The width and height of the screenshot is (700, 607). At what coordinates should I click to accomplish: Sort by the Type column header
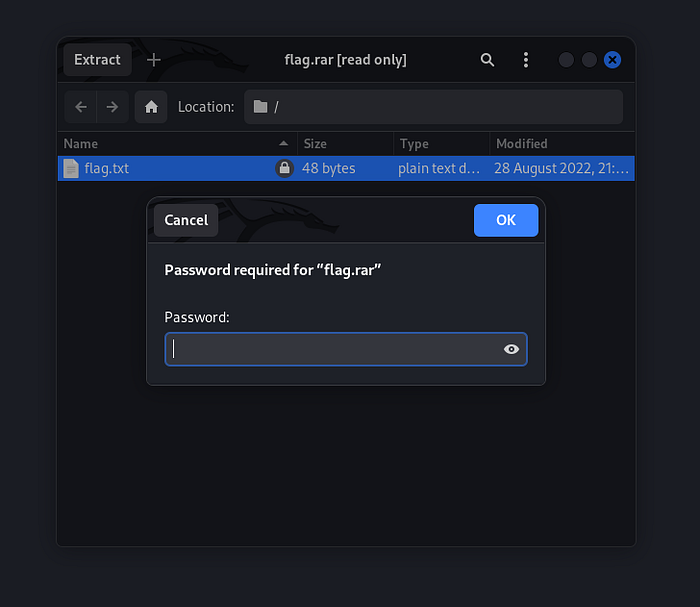tap(440, 144)
